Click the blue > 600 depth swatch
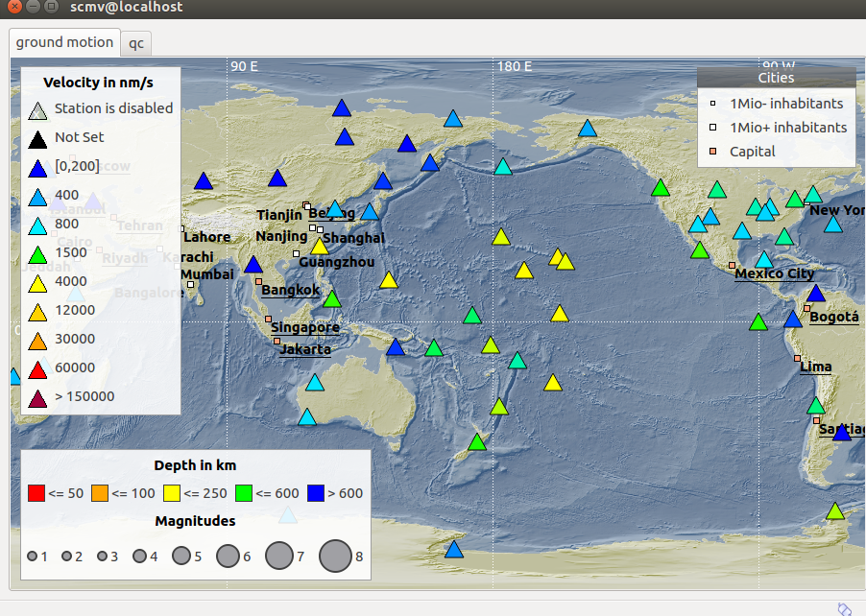866x616 pixels. pos(316,493)
